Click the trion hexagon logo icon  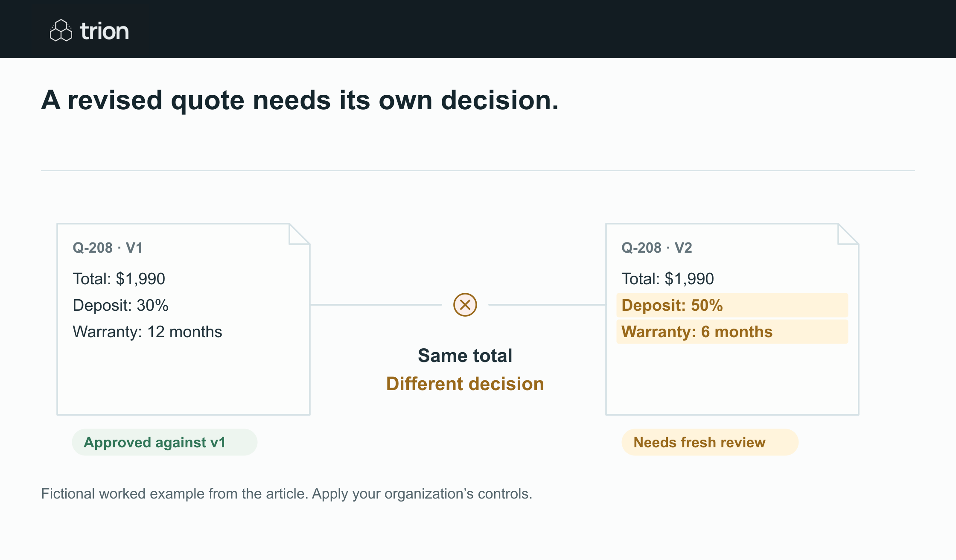(x=61, y=30)
